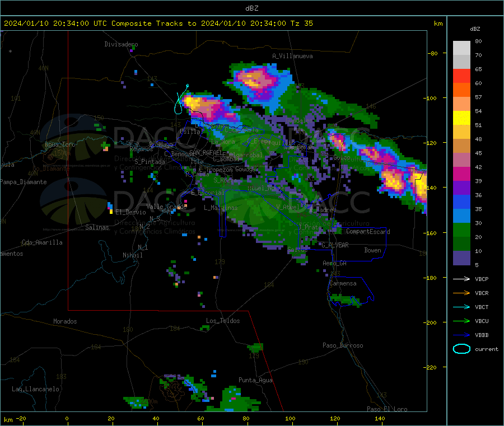Click the 'Punta_Agua' map label

click(x=255, y=380)
